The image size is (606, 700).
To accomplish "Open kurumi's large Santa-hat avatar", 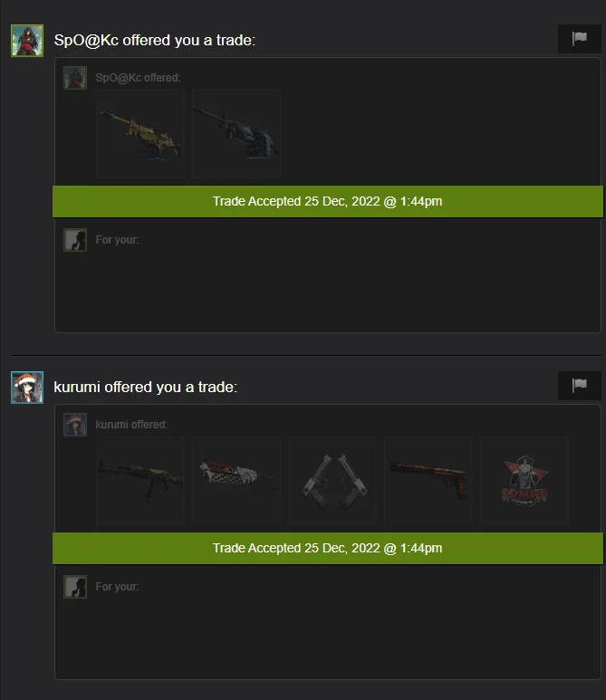I will point(27,388).
